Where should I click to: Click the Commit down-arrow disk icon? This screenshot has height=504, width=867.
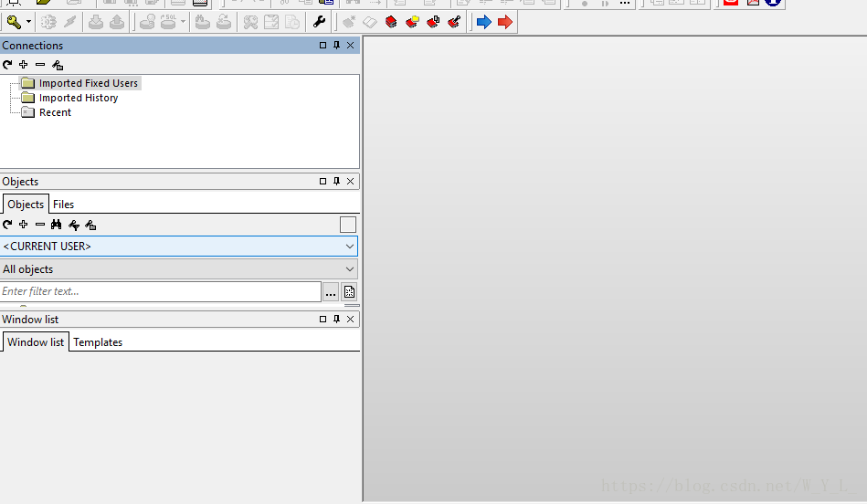click(x=96, y=22)
